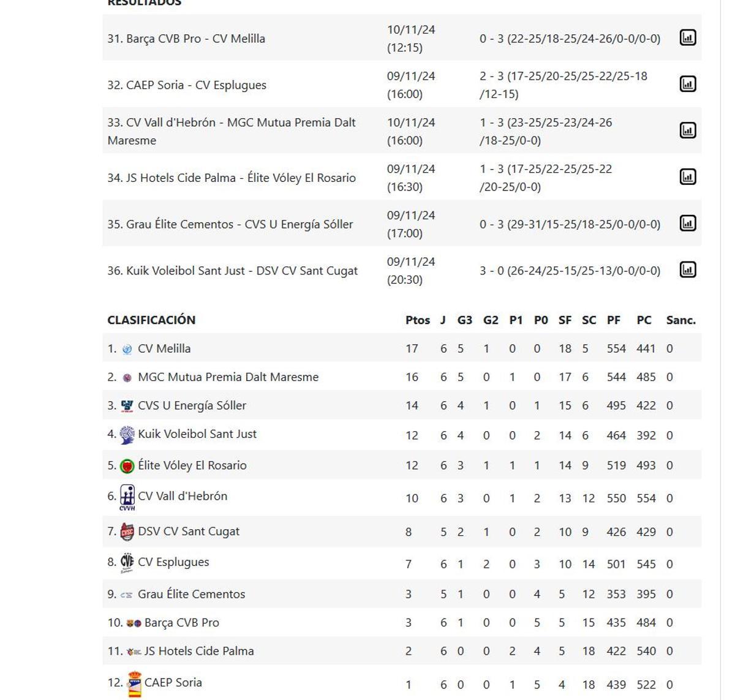Click the CLASIFICACIÓN section header
Image resolution: width=735 pixels, height=700 pixels.
pyautogui.click(x=151, y=320)
